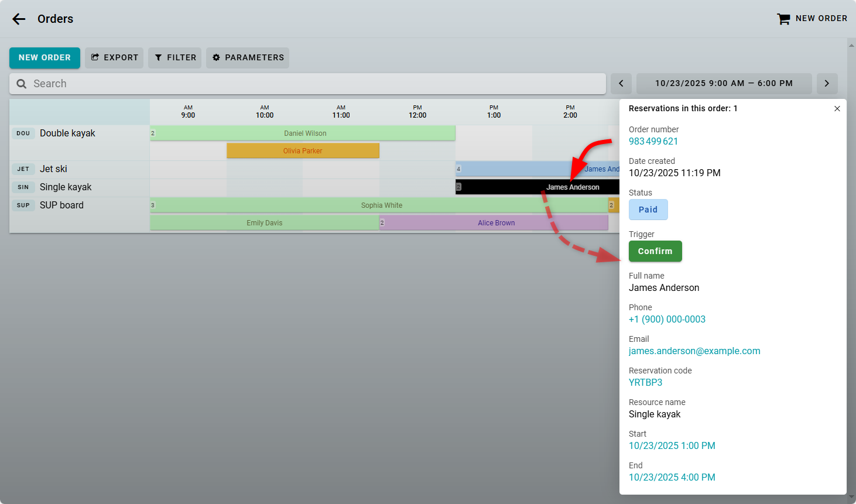Select Olivia Parker's orange reservation
856x504 pixels.
[303, 151]
